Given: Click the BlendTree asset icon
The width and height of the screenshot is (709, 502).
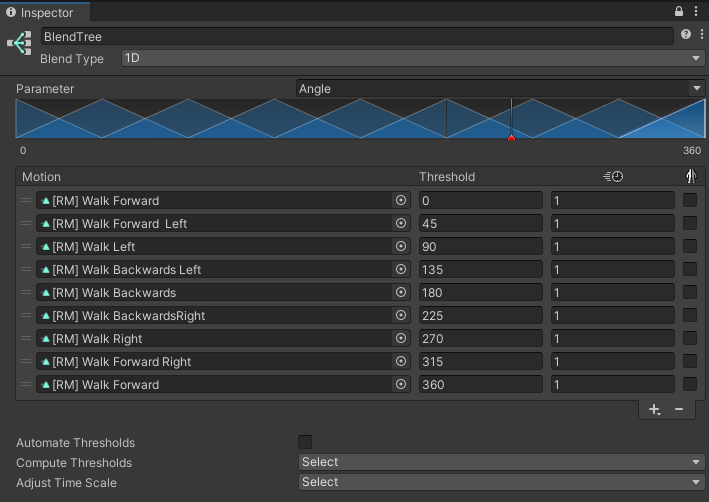Looking at the screenshot, I should tap(19, 43).
